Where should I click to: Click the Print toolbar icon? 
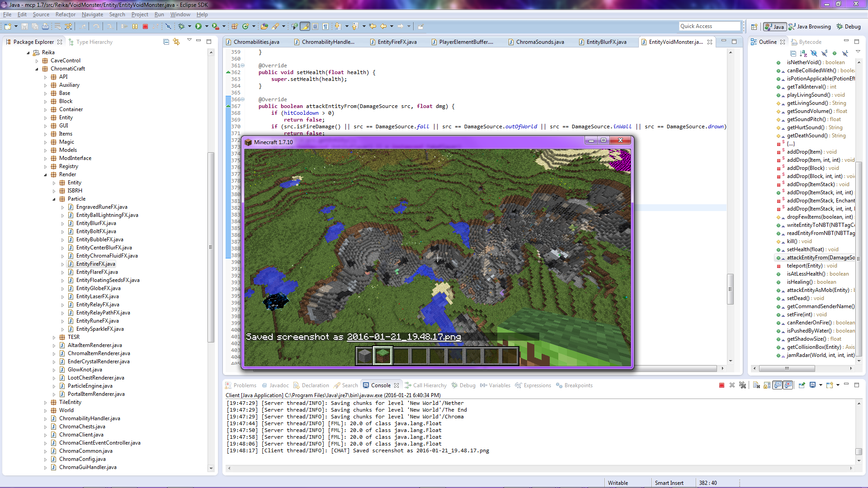(x=45, y=26)
